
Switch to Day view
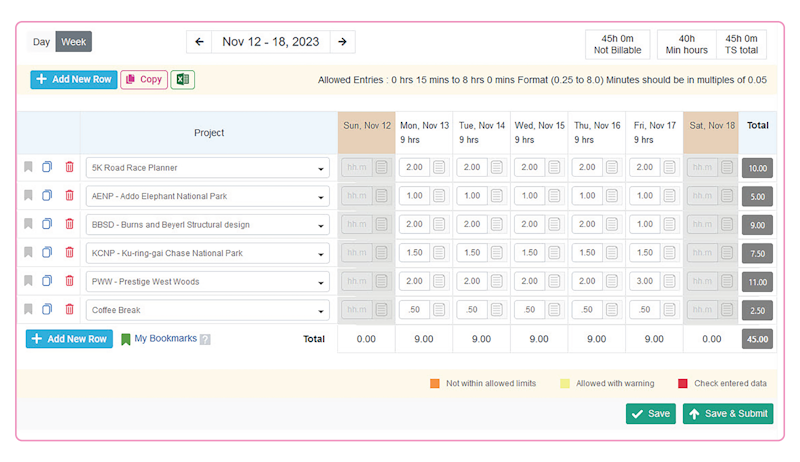coord(41,42)
